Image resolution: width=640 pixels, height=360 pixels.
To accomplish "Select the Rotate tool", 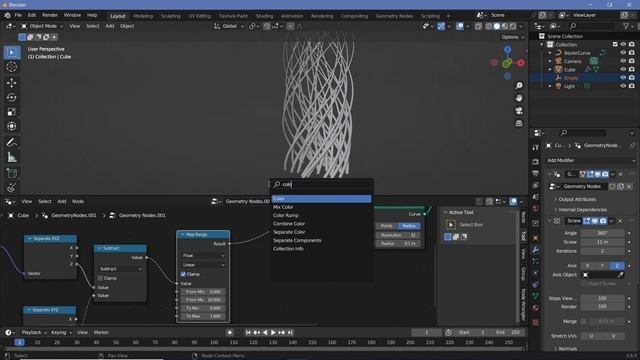I will pyautogui.click(x=12, y=98).
